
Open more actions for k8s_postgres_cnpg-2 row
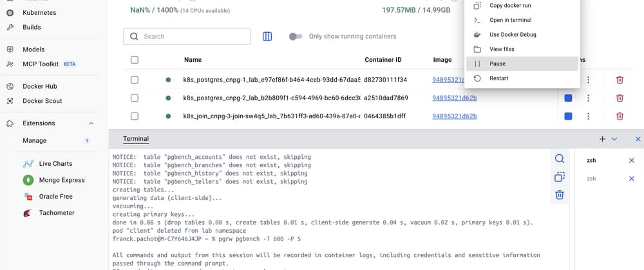click(588, 98)
